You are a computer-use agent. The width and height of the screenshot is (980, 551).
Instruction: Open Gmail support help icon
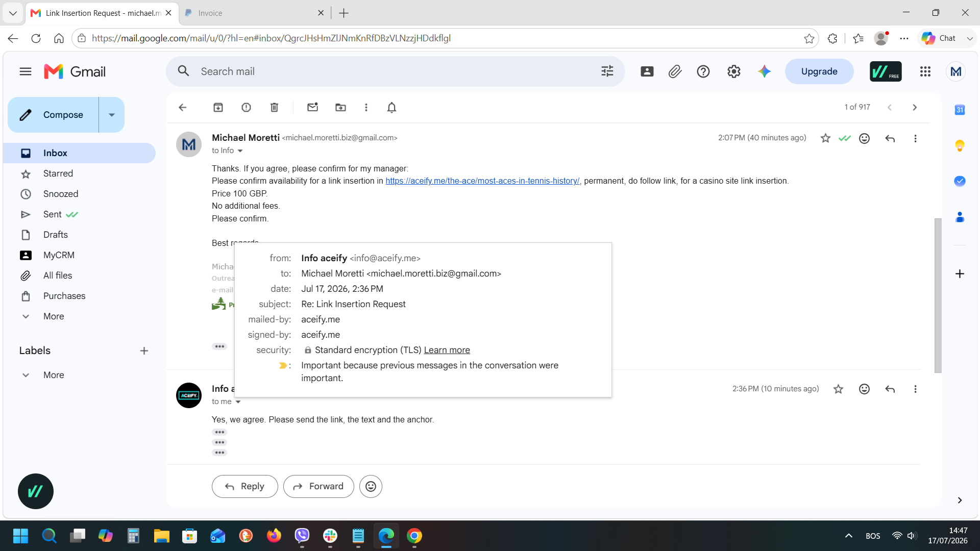pos(703,71)
